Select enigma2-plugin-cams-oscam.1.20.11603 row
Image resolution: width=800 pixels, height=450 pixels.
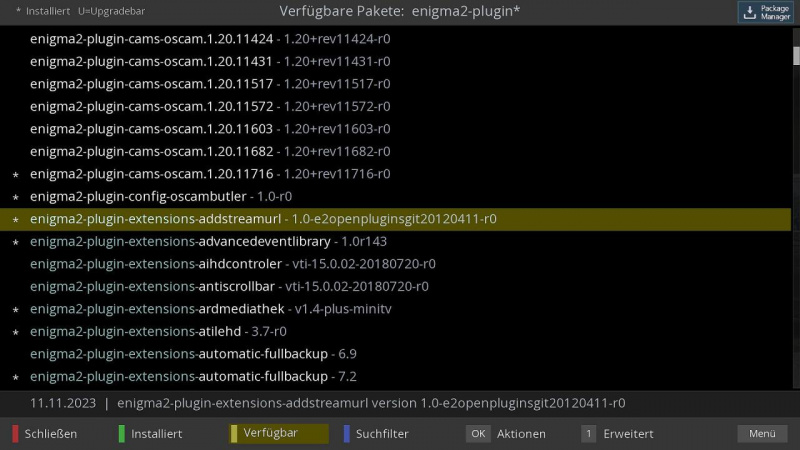395,129
